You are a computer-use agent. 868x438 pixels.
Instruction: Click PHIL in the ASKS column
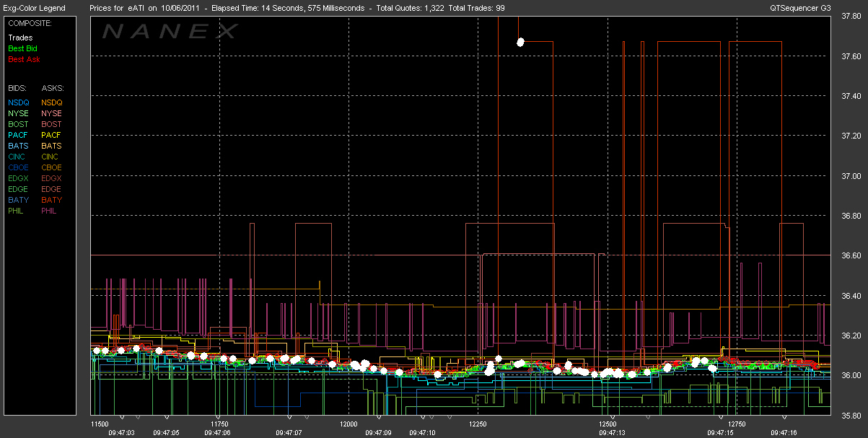pos(50,211)
